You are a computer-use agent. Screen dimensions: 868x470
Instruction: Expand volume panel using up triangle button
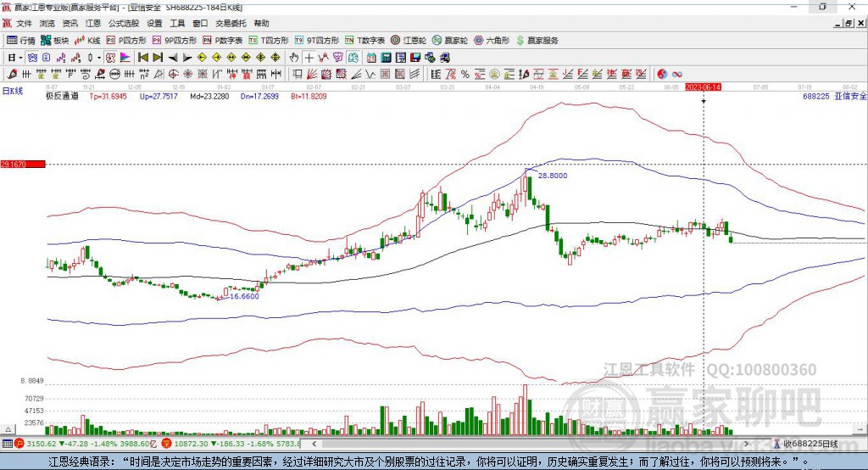pos(8,429)
